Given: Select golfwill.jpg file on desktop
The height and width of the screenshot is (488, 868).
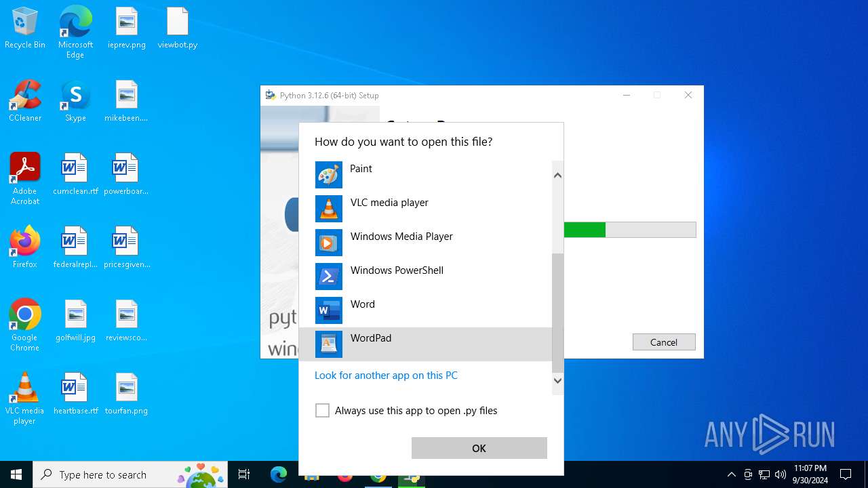Looking at the screenshot, I should (x=75, y=321).
